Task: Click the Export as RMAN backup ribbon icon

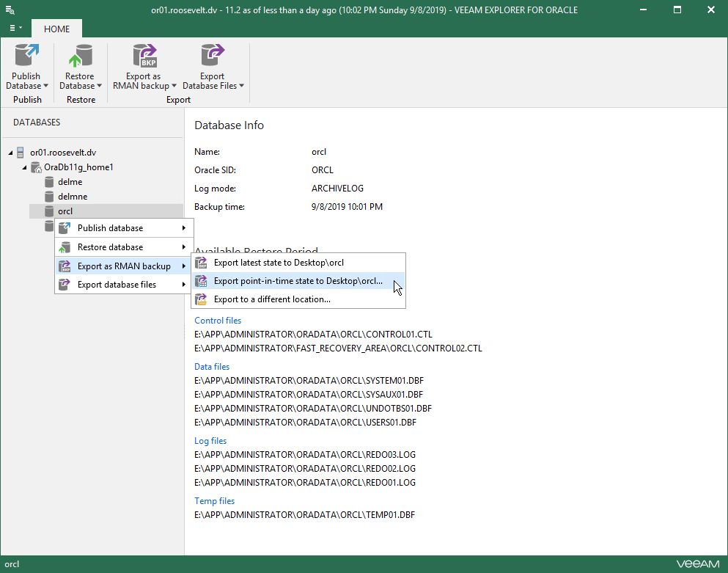Action: 144,55
